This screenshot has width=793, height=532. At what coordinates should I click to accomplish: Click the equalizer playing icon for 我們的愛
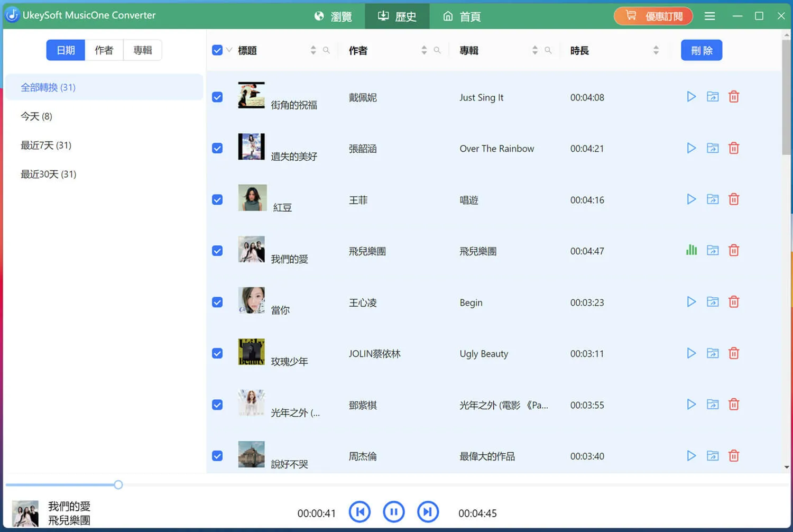pos(691,250)
